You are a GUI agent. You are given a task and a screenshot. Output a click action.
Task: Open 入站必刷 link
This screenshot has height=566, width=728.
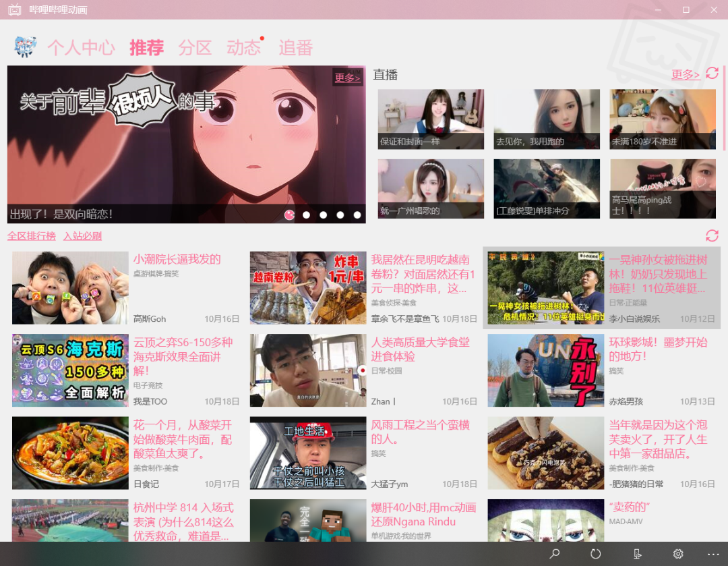[x=83, y=236]
